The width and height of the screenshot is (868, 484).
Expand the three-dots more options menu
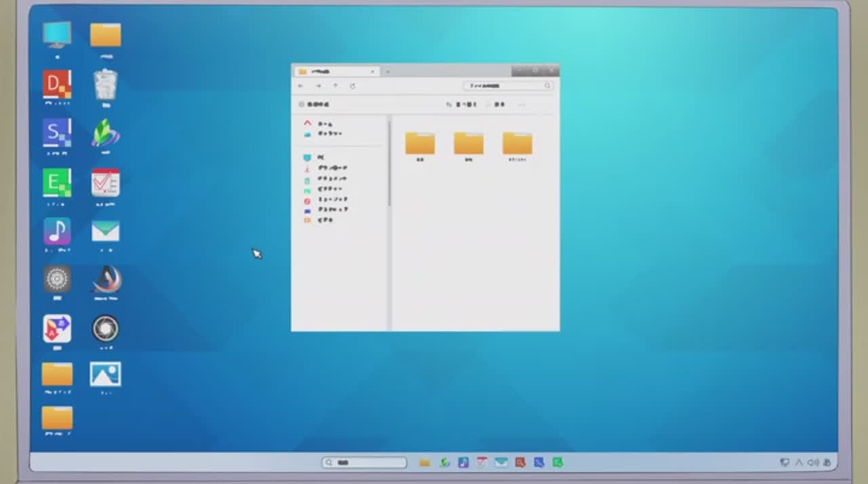pos(521,105)
